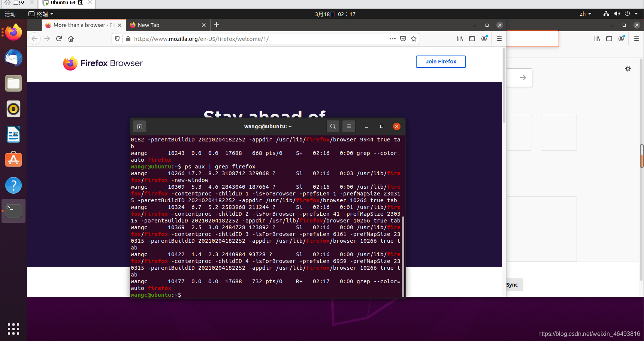Click the last wangc@ubuntu:~$ prompt line
The width and height of the screenshot is (644, 341).
point(156,295)
